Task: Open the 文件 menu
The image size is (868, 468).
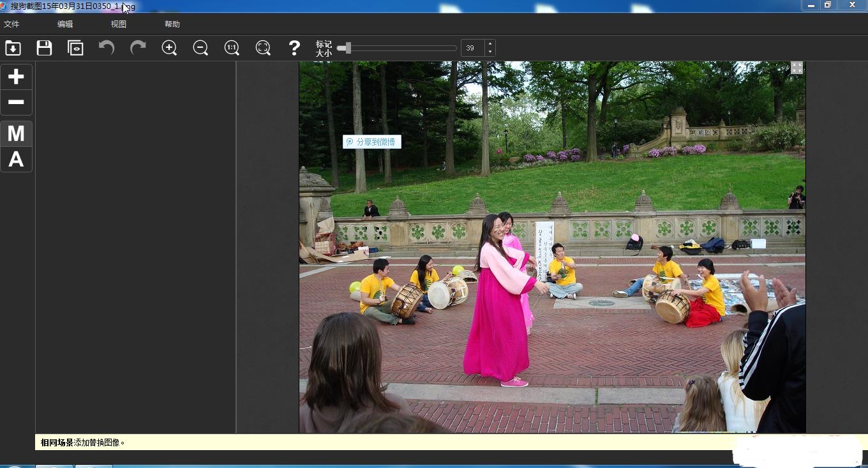Action: pyautogui.click(x=11, y=24)
